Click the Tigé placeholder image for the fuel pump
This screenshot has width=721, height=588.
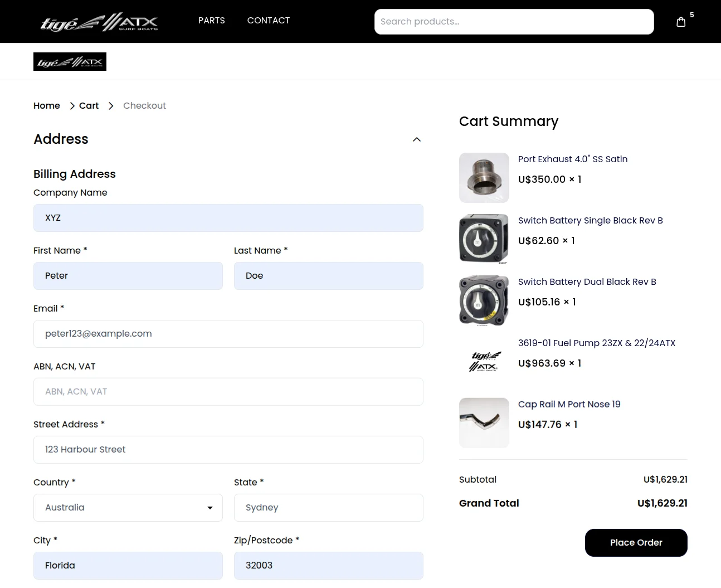tap(484, 361)
